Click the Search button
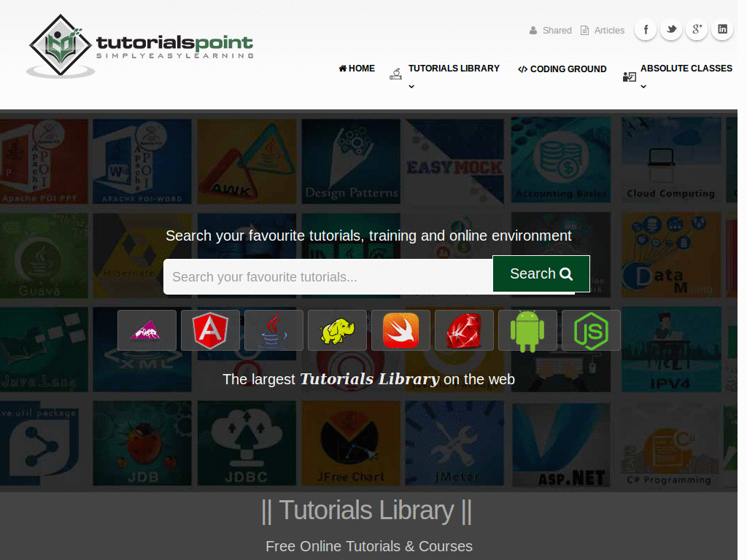 [x=541, y=273]
